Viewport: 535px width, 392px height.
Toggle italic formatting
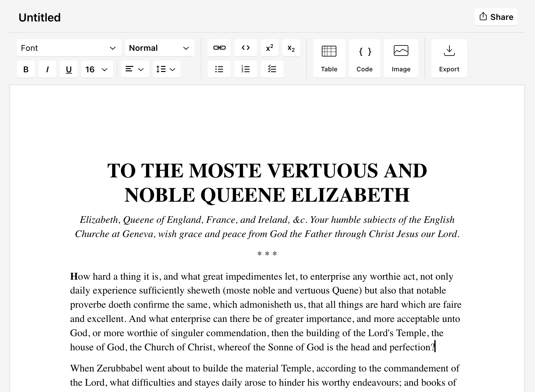47,69
